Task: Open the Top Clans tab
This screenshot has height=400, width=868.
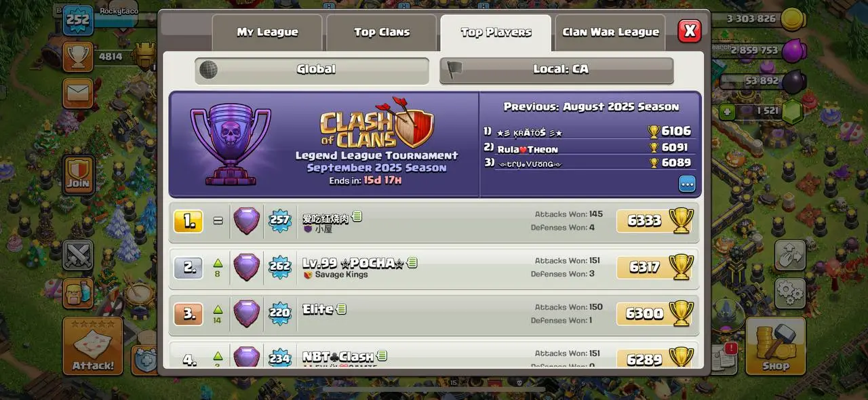Action: click(382, 33)
